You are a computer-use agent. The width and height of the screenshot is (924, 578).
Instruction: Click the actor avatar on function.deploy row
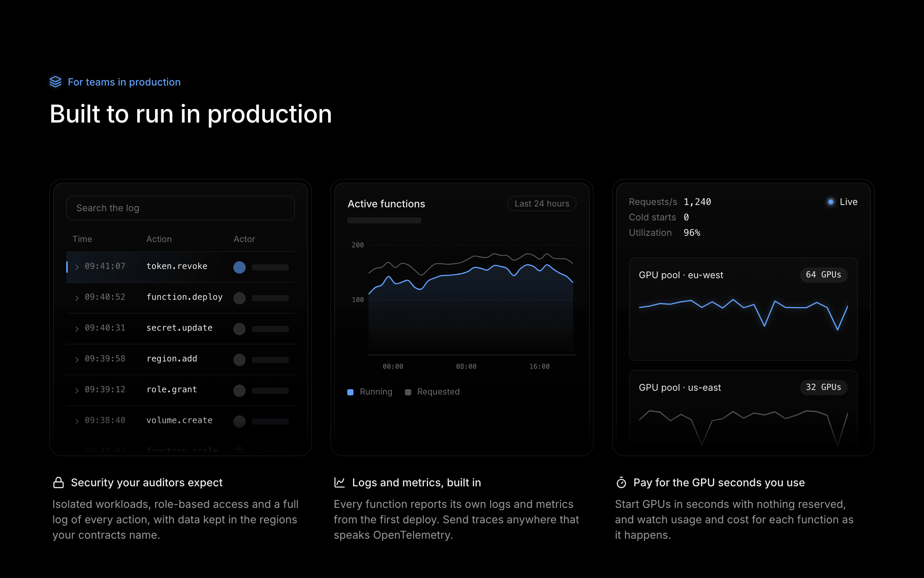coord(239,298)
